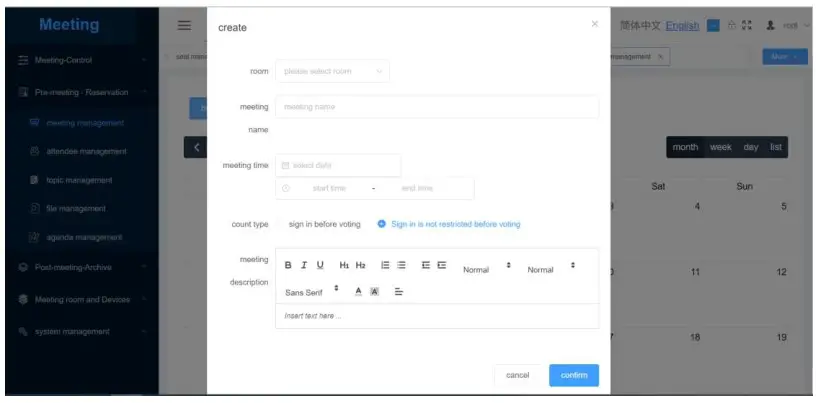
Task: Apply H2 heading in description editor
Action: [x=360, y=265]
